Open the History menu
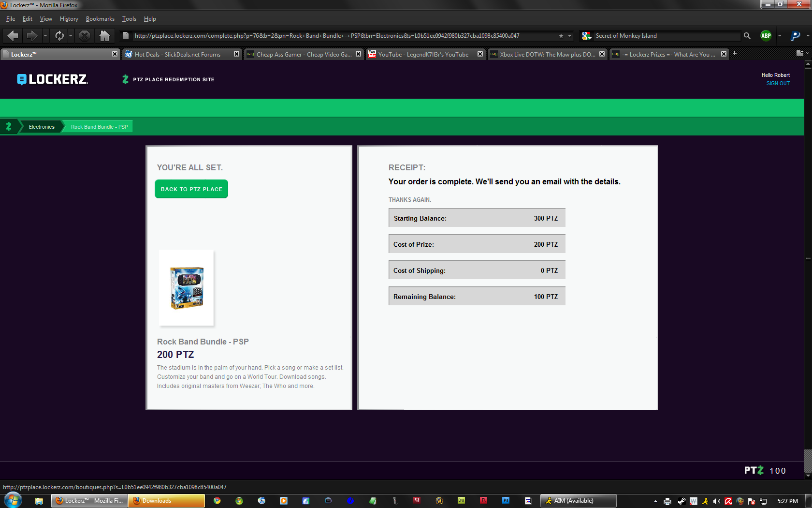812x508 pixels. click(x=69, y=19)
